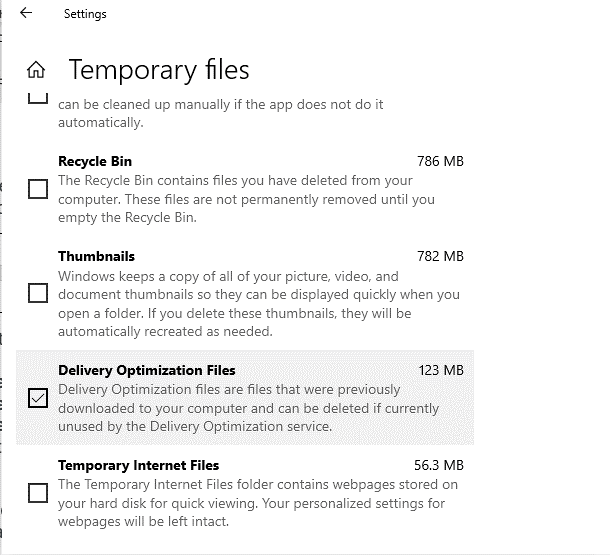Click the 786 MB size label
The width and height of the screenshot is (610, 555).
(x=440, y=161)
